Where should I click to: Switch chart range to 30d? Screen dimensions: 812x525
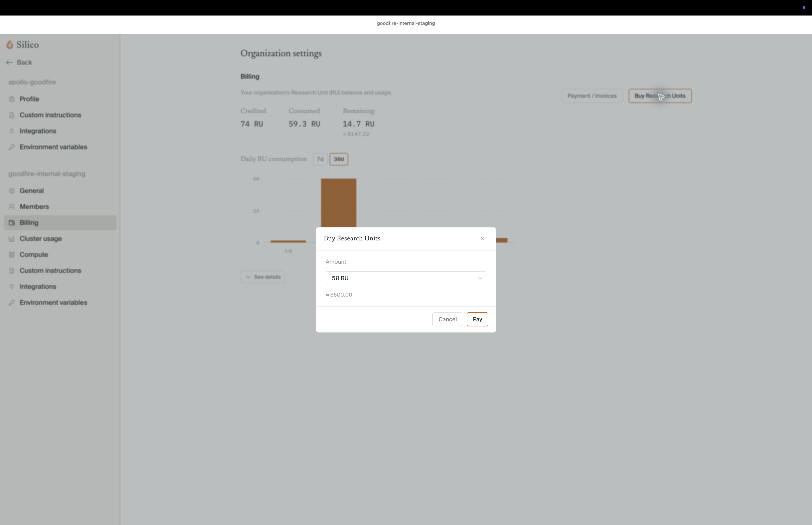click(x=339, y=159)
